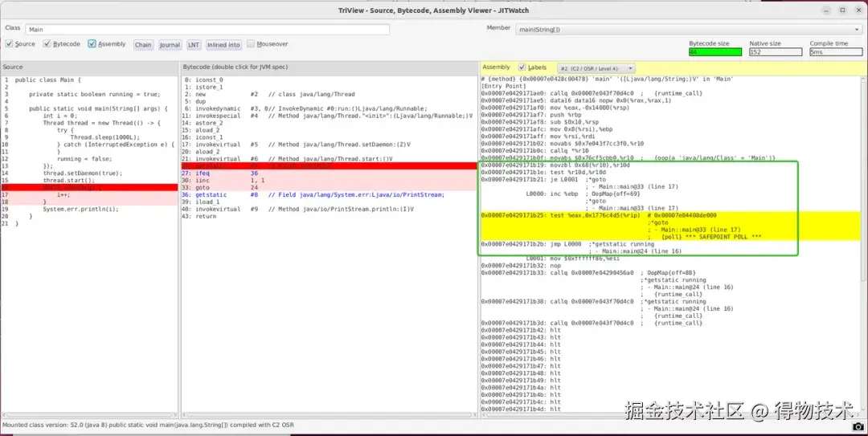Select bytecode line '30: iinc 1, 1'

click(223, 181)
